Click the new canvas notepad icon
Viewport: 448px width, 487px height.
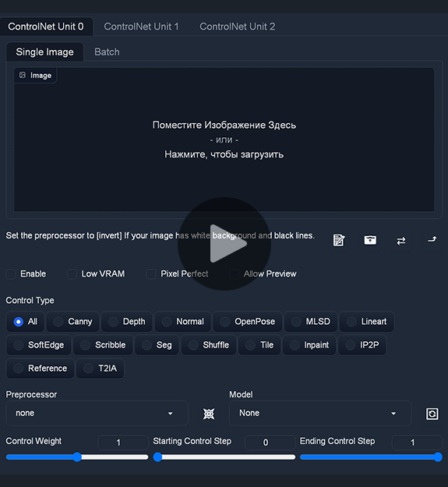tap(338, 240)
